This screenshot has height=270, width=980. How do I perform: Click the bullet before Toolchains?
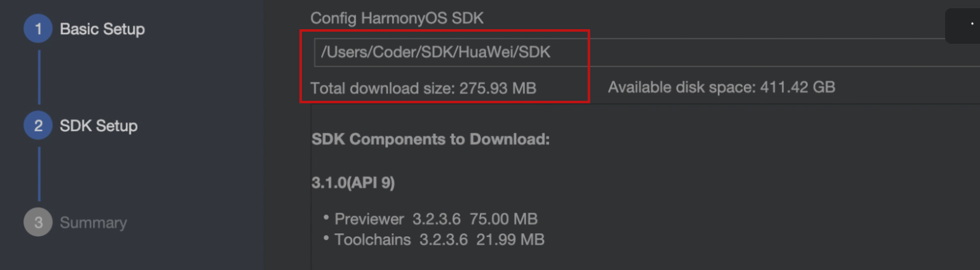(x=326, y=238)
